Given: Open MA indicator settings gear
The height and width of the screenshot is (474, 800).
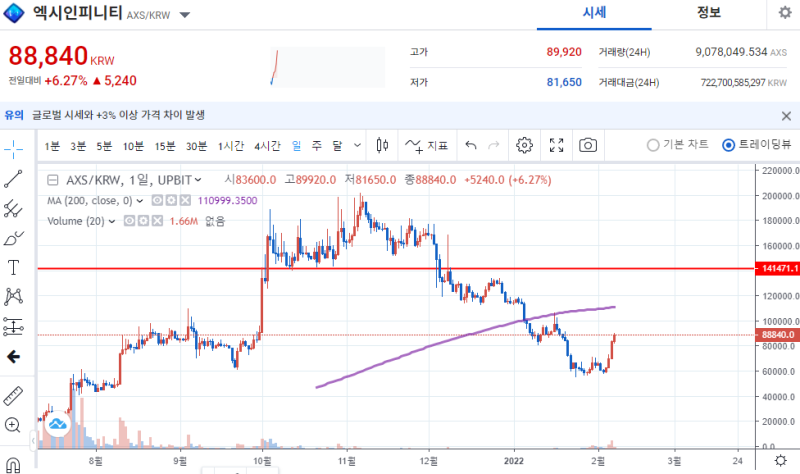Looking at the screenshot, I should (171, 201).
